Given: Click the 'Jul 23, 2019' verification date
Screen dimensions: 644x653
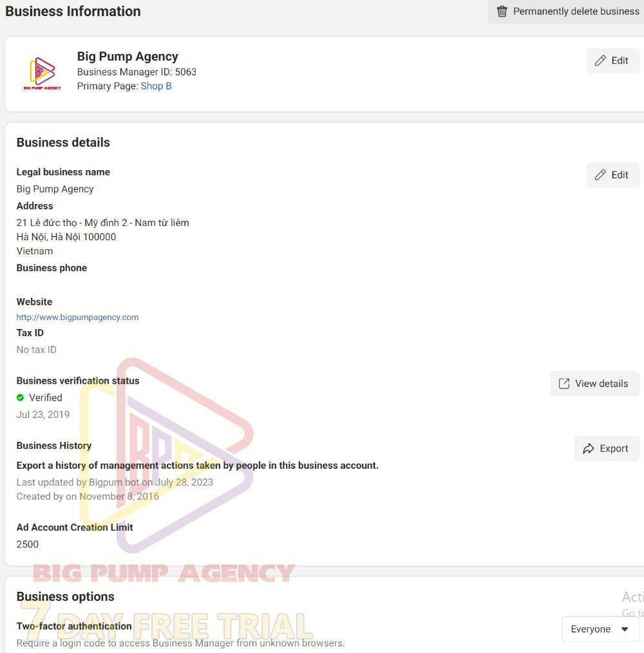Looking at the screenshot, I should (x=43, y=414).
